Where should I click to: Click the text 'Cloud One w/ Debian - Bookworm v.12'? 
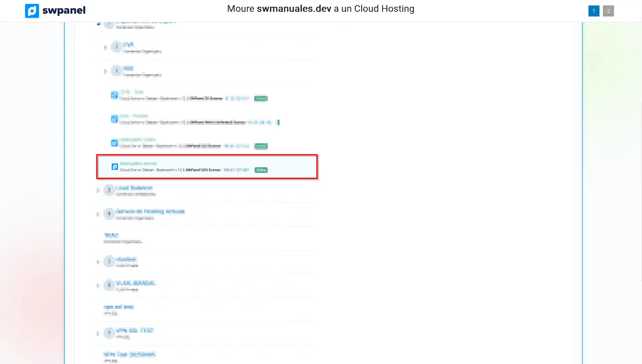pyautogui.click(x=151, y=170)
